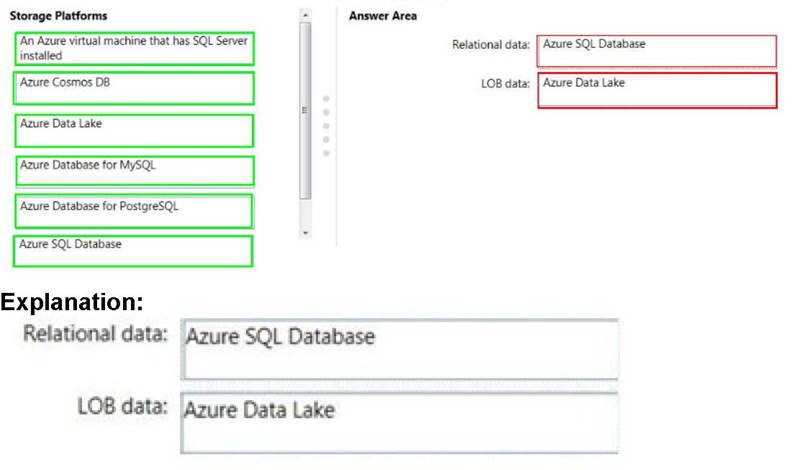Click the Explanation heading text
The image size is (800, 470).
[x=73, y=300]
